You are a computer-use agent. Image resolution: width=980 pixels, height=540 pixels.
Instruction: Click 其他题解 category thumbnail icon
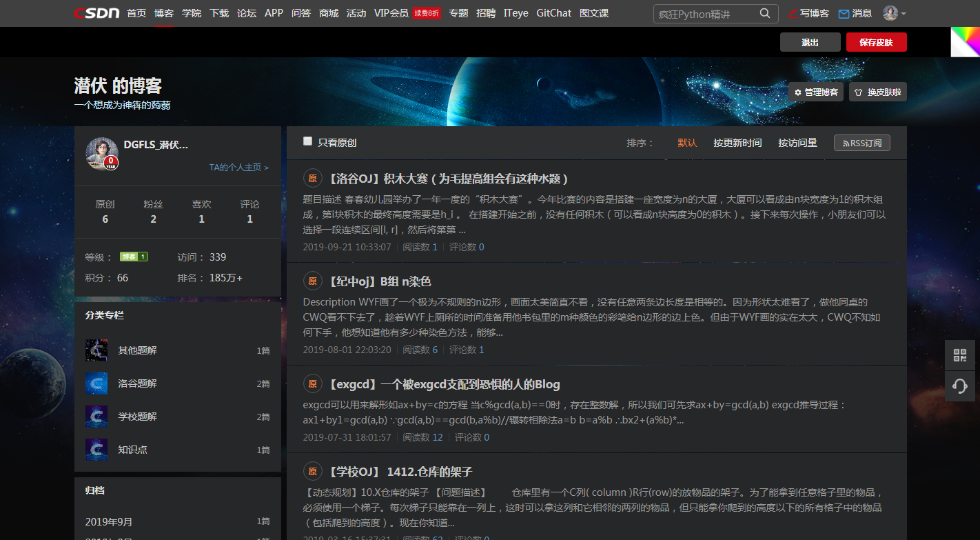click(96, 350)
